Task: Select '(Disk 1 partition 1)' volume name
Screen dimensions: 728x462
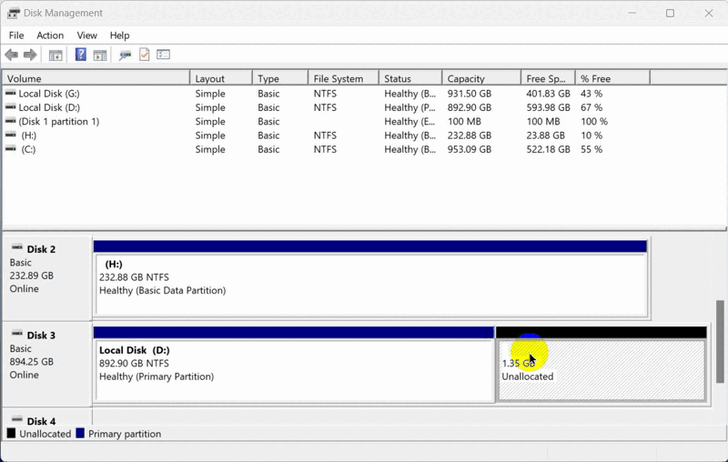Action: coord(58,121)
